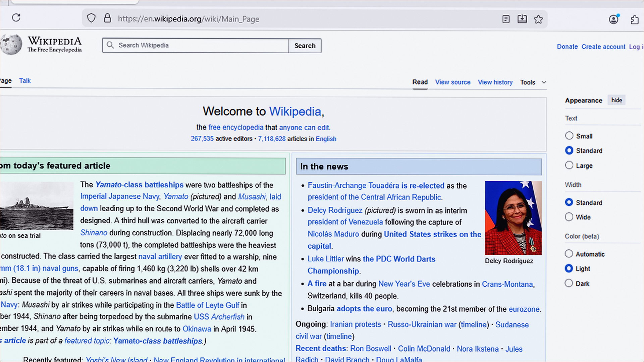The image size is (644, 362).
Task: Open the Create account link
Action: tap(603, 47)
